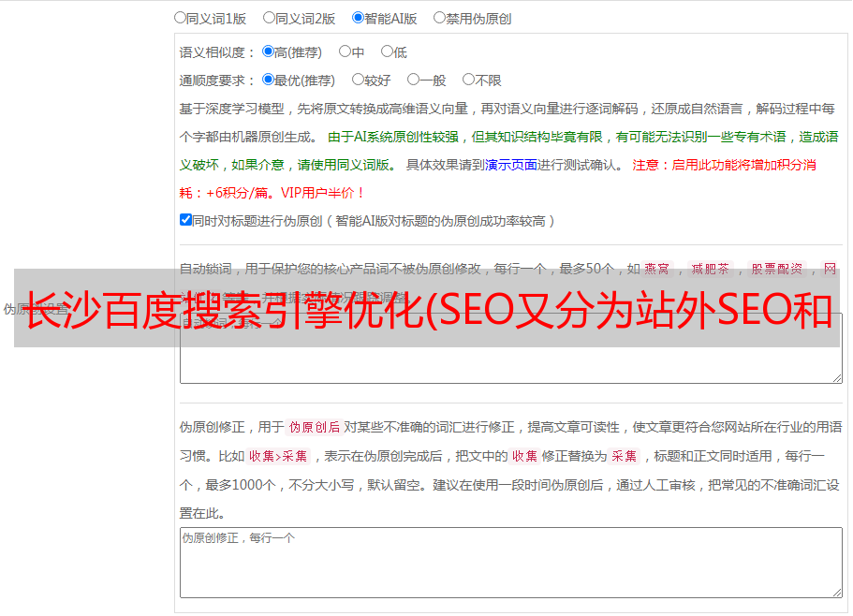Screen dimensions: 853x616
Task: Click the 减肥茶 example tag
Action: [x=710, y=269]
